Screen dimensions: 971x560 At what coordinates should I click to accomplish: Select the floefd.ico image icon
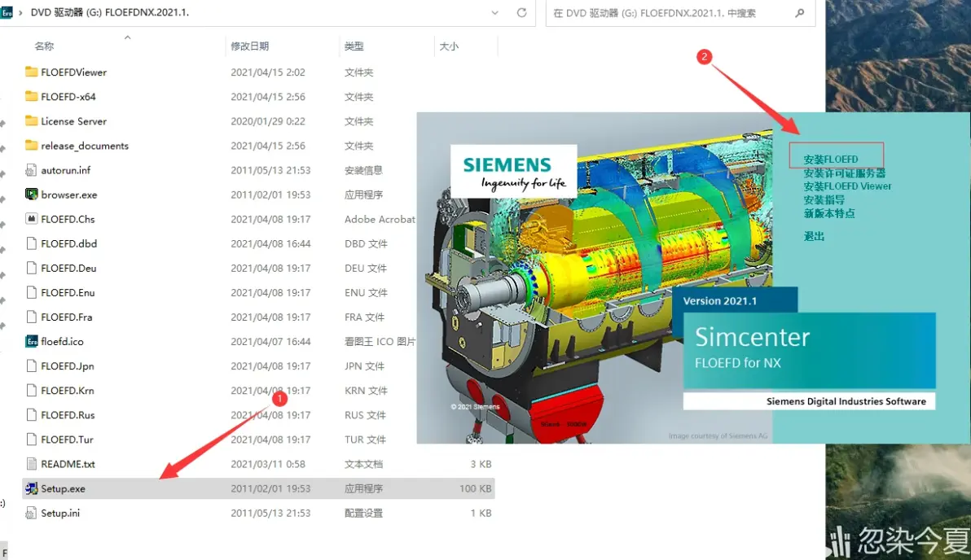(x=32, y=342)
